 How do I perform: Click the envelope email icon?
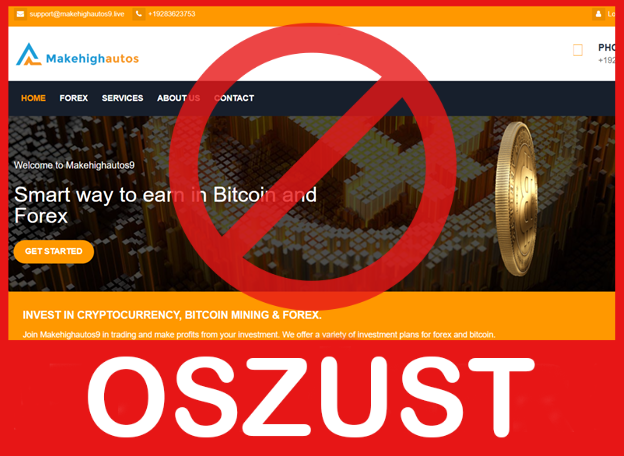click(x=20, y=14)
